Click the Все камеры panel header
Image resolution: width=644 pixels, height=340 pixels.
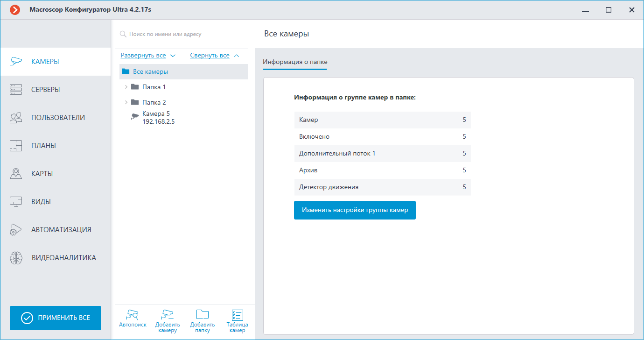(287, 34)
